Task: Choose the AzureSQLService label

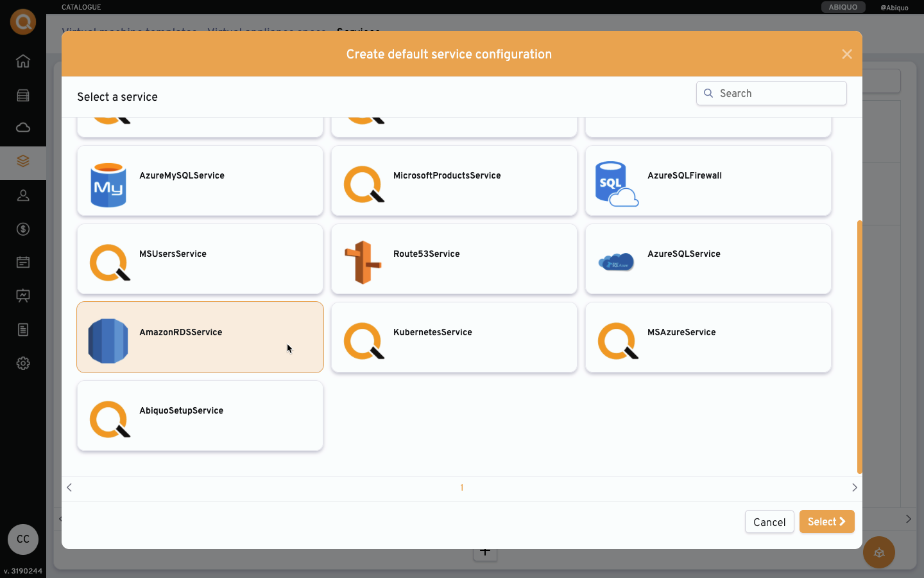Action: [683, 254]
